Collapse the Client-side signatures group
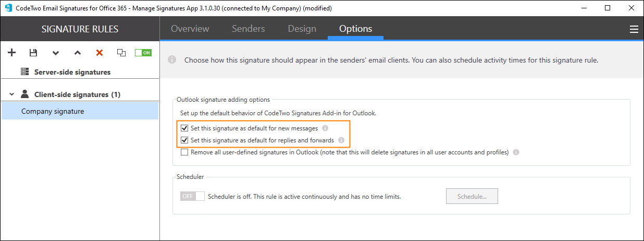The width and height of the screenshot is (644, 241). click(11, 94)
